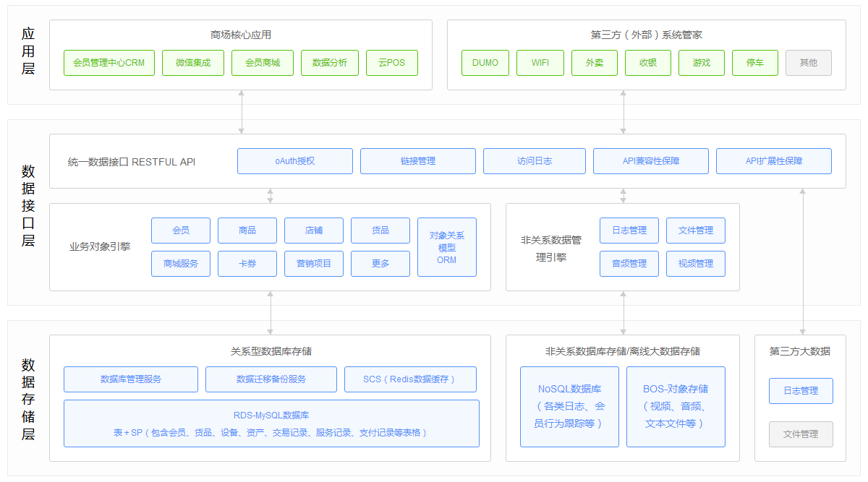
Task: Select 对象关系模型 ORM block
Action: [x=446, y=247]
